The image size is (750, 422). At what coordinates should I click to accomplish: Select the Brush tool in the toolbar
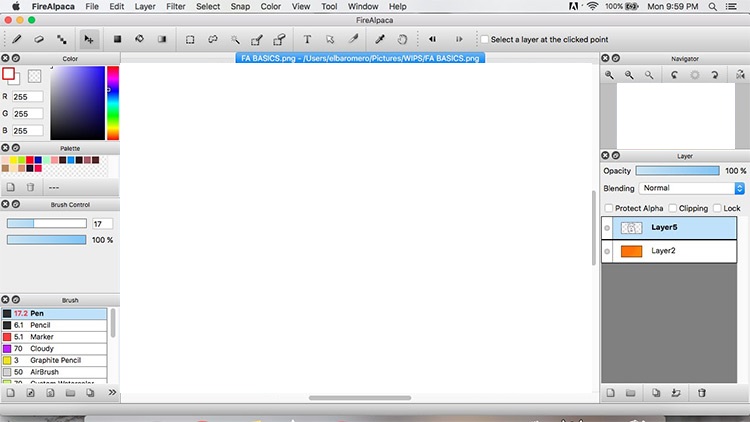tap(17, 40)
